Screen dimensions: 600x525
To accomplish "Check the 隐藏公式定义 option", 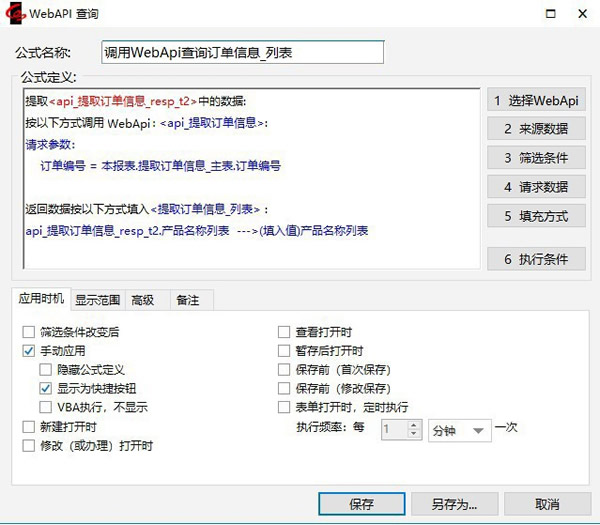I will [x=46, y=370].
